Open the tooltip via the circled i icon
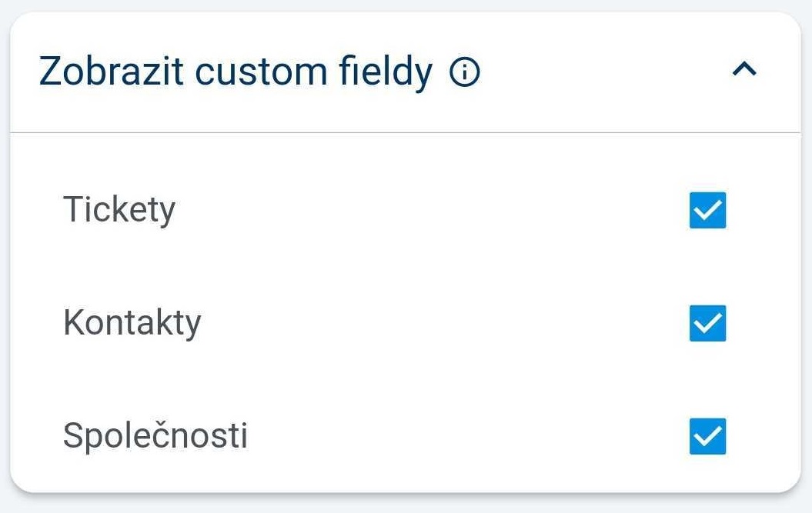The image size is (812, 513). pos(465,73)
